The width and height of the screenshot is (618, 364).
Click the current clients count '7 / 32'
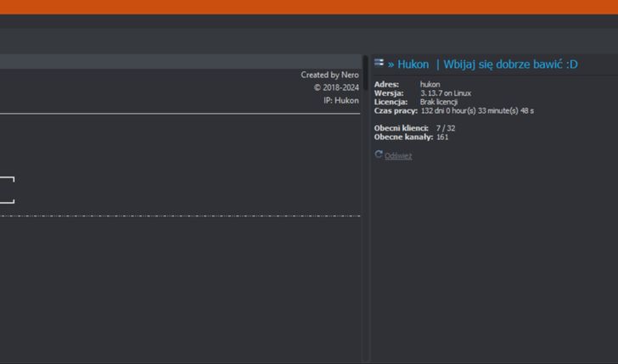[446, 128]
